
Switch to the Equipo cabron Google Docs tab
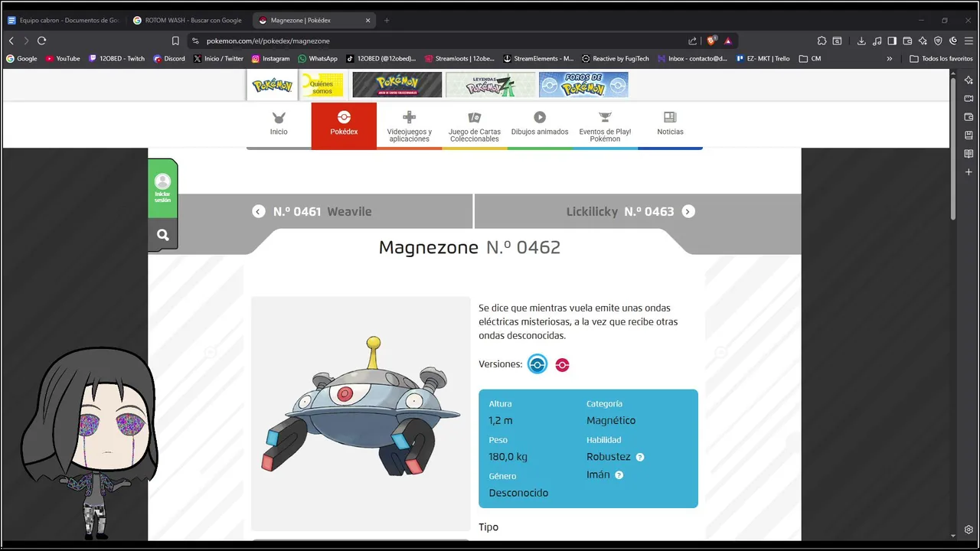[x=64, y=20]
